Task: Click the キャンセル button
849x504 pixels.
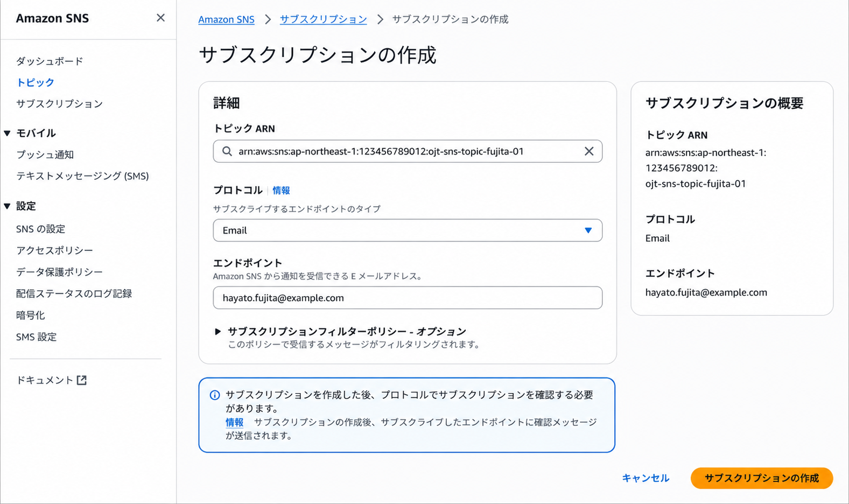Action: coord(645,478)
